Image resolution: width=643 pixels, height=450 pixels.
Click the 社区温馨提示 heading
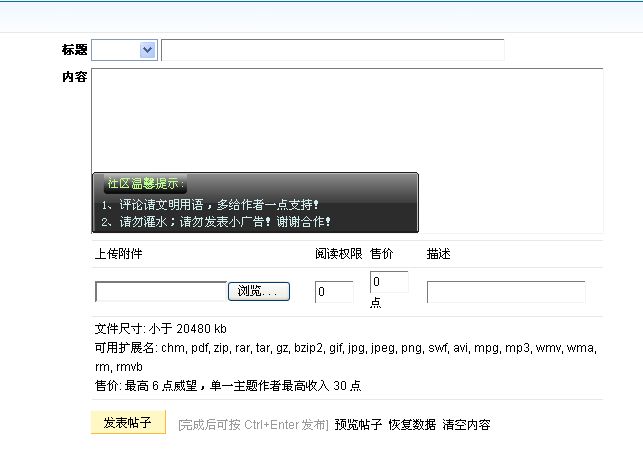click(x=146, y=183)
